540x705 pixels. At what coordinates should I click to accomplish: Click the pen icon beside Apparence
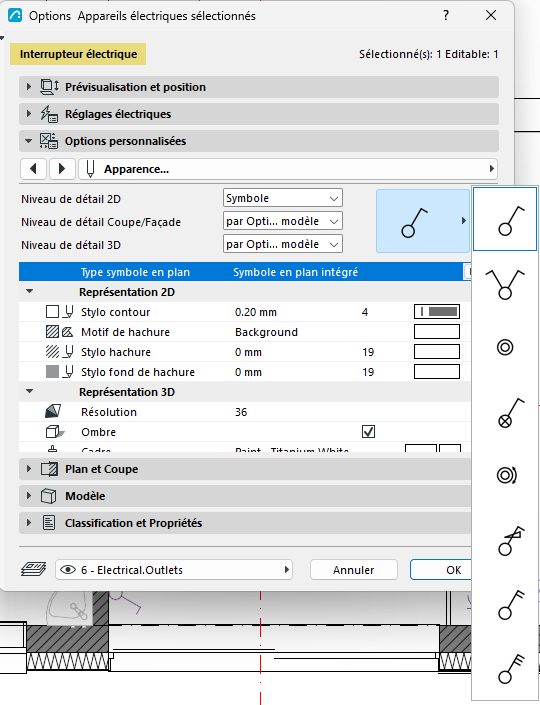click(x=90, y=169)
